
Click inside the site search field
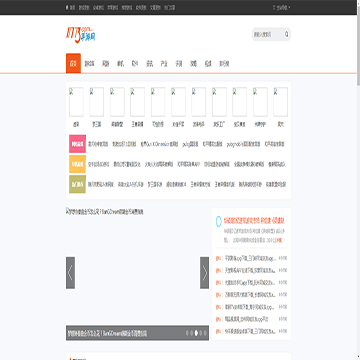268,34
